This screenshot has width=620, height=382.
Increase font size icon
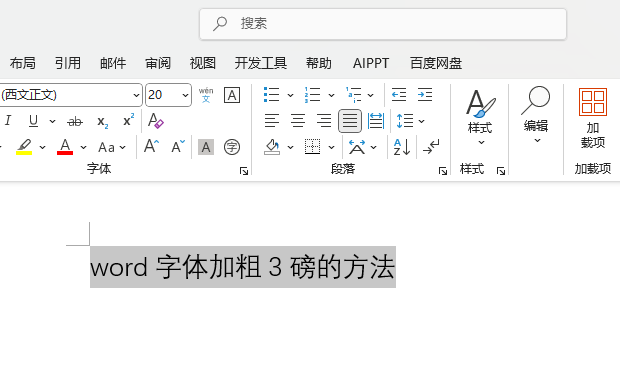[x=151, y=146]
